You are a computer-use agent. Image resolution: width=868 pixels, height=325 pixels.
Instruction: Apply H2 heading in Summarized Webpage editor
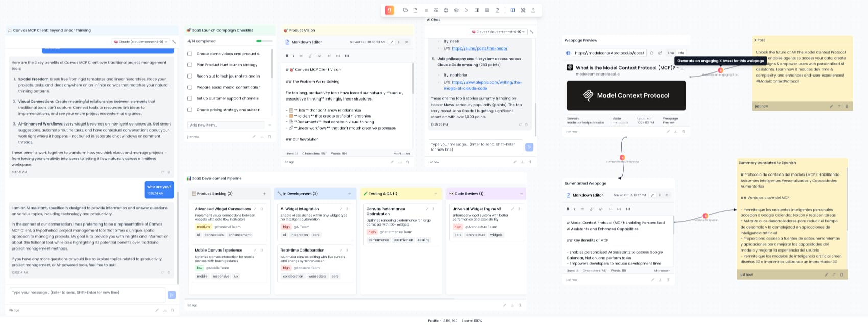619,209
